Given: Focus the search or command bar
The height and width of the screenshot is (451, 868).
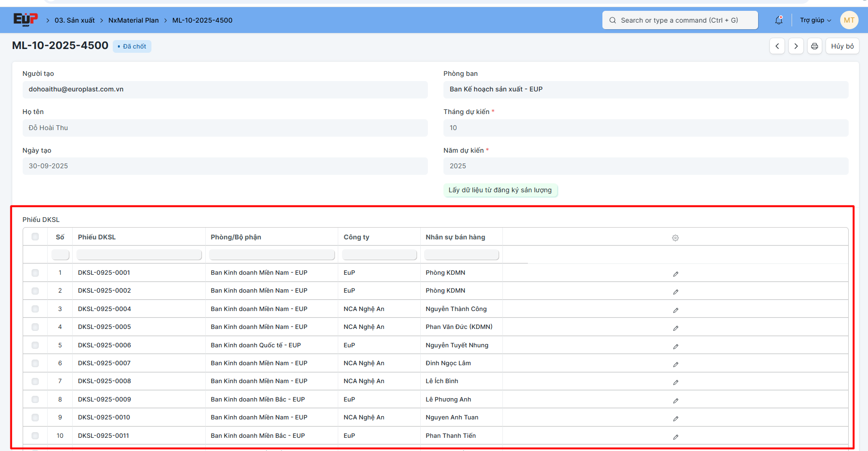Looking at the screenshot, I should tap(680, 20).
